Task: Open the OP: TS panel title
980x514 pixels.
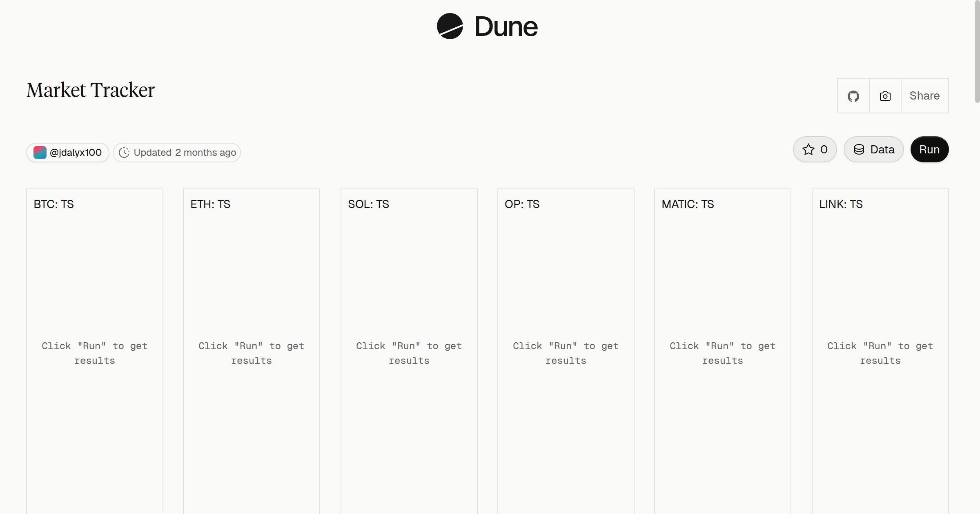Action: [522, 204]
